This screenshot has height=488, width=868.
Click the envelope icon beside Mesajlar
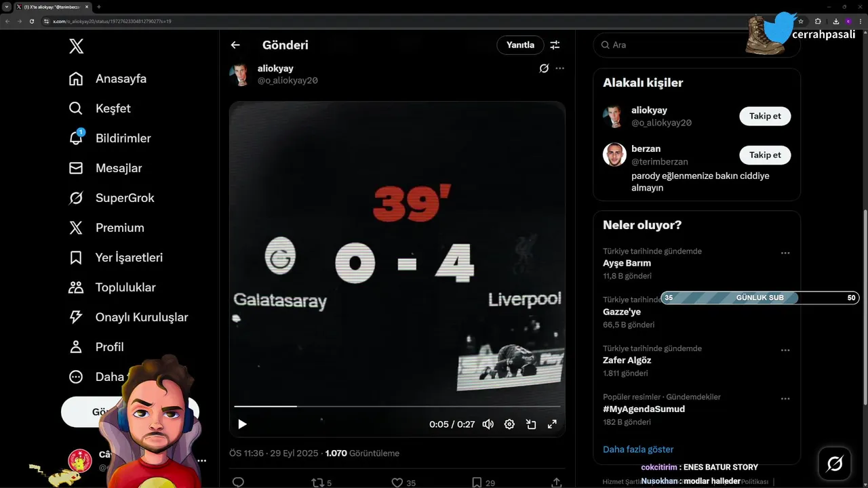click(76, 168)
